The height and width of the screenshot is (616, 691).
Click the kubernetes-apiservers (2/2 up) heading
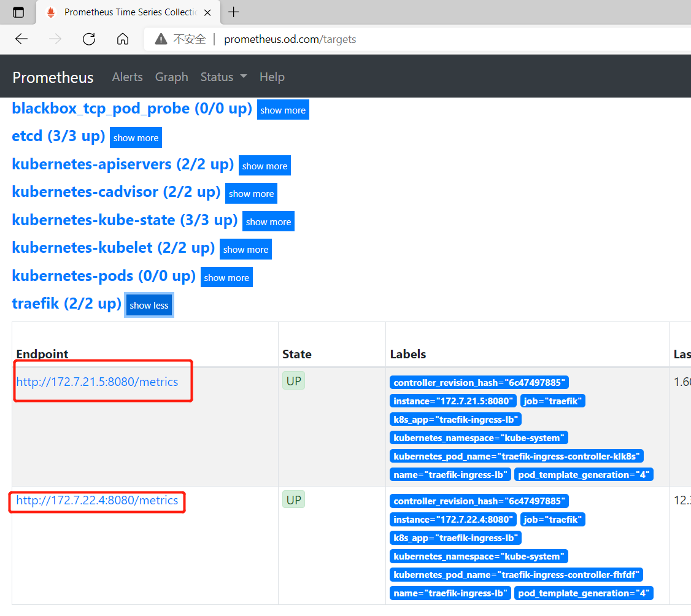[123, 164]
